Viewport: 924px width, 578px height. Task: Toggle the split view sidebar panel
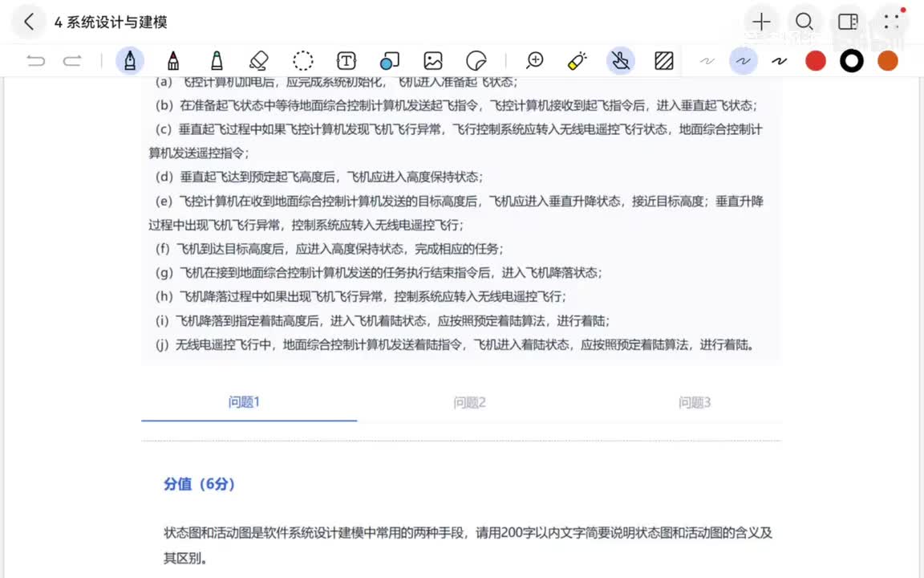click(x=848, y=22)
